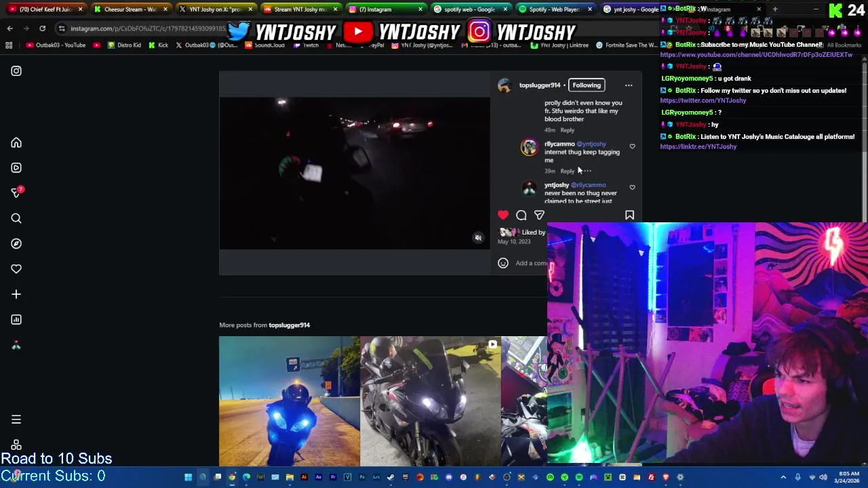Switch to the Stream YNT Joshy SoundCloud tab
Image resolution: width=868 pixels, height=488 pixels.
tap(300, 9)
